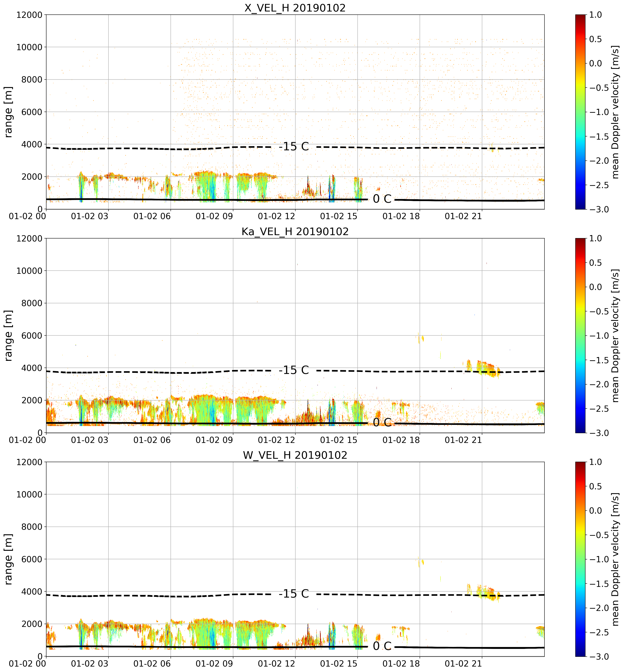
Task: Click the 01-02 18 tick under W_VEL_H plot
Action: [401, 664]
